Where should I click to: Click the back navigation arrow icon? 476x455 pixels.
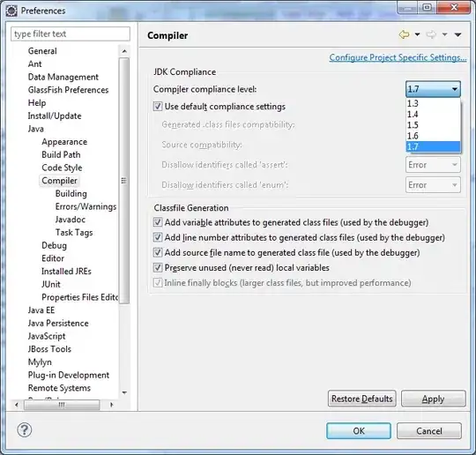point(404,34)
